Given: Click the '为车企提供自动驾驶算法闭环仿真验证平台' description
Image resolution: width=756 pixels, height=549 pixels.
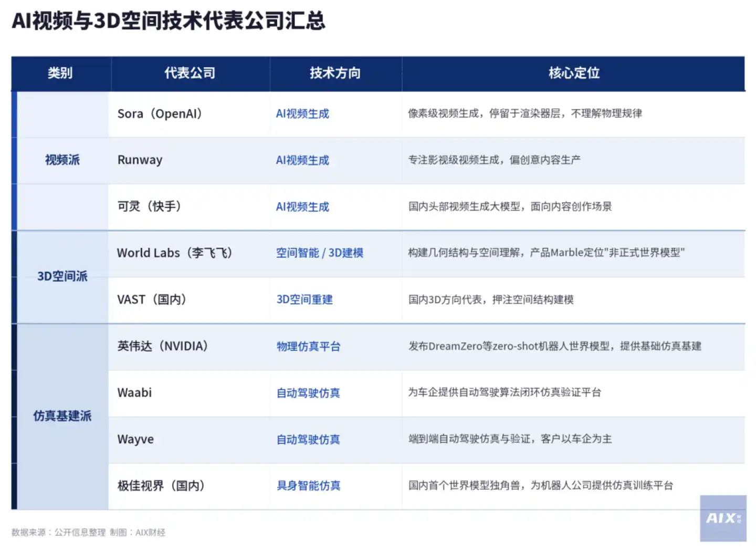Looking at the screenshot, I should 505,392.
